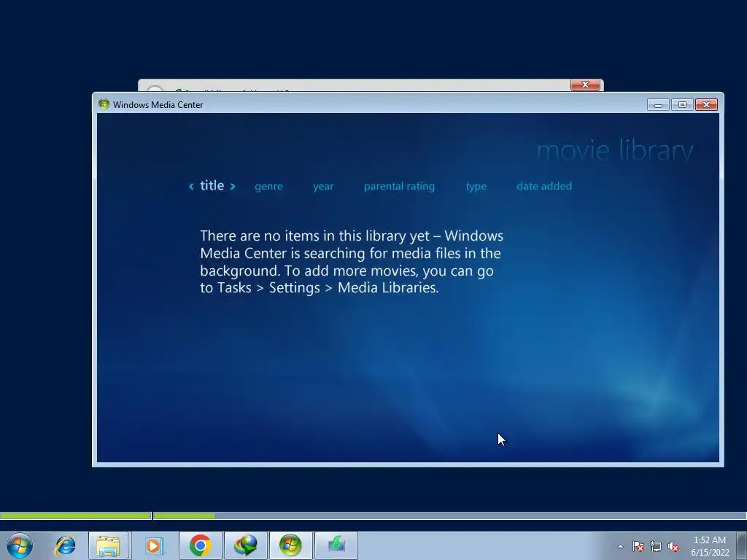Open Windows Explorer folder from taskbar

point(108,545)
